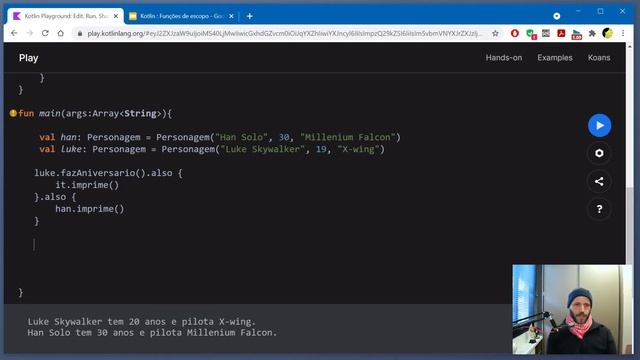
Task: Bookmark this page with the star icon
Action: click(x=495, y=33)
